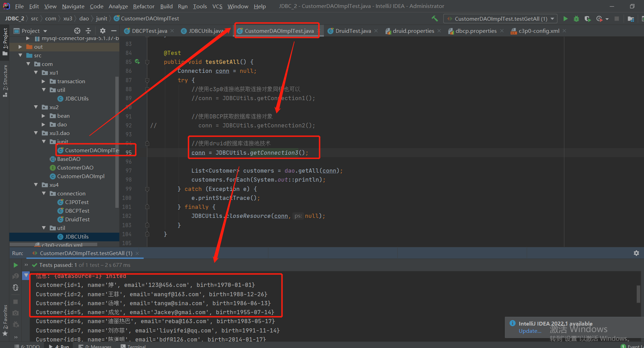644x348 pixels.
Task: Expand the out folder in the project tree
Action: pos(20,47)
